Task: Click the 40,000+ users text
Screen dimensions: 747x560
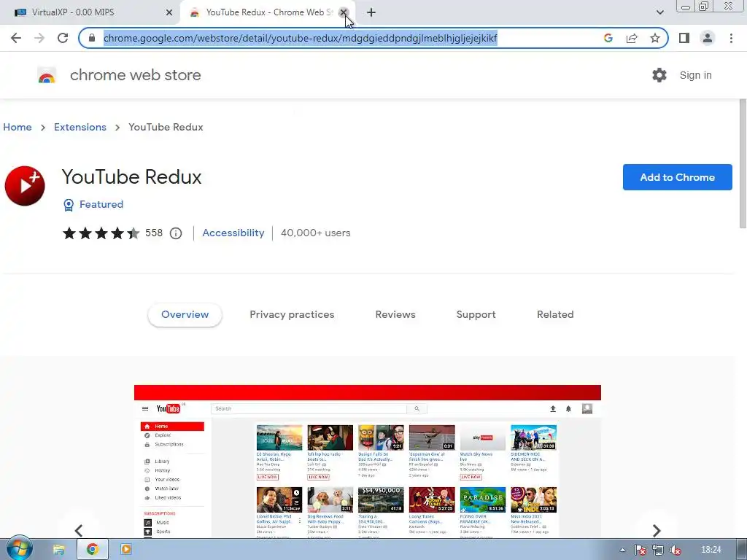Action: pos(316,233)
